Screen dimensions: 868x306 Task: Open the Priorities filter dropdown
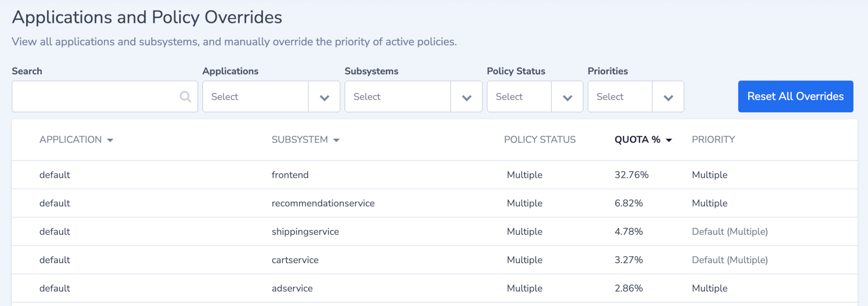coord(636,97)
